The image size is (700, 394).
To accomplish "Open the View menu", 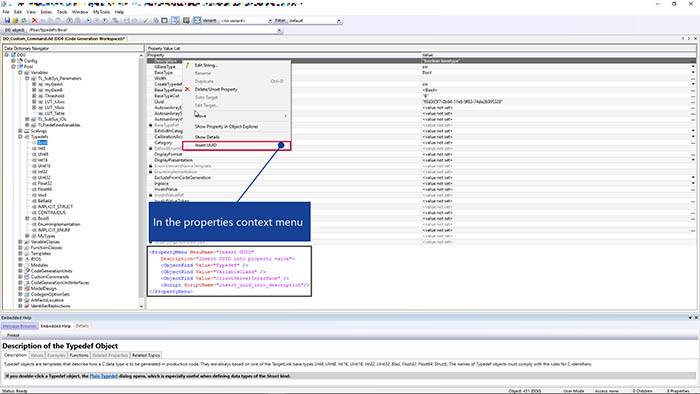I will [31, 12].
